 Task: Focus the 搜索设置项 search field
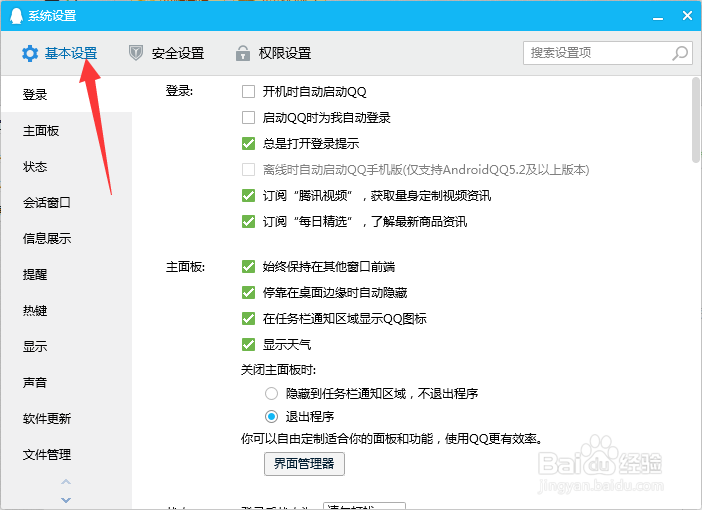(608, 53)
